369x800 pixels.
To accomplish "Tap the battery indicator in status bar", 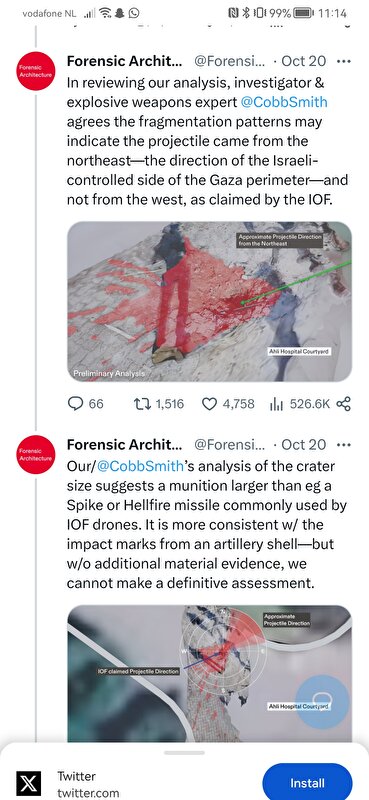I will click(x=304, y=13).
